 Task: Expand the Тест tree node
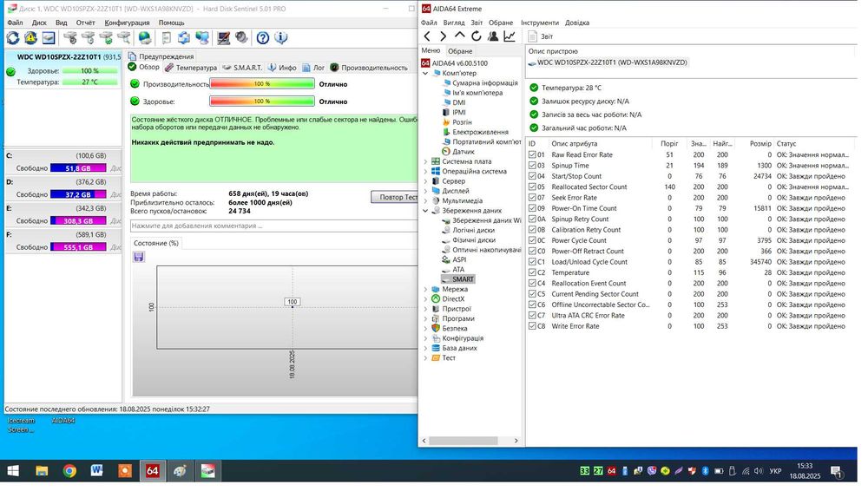click(425, 358)
